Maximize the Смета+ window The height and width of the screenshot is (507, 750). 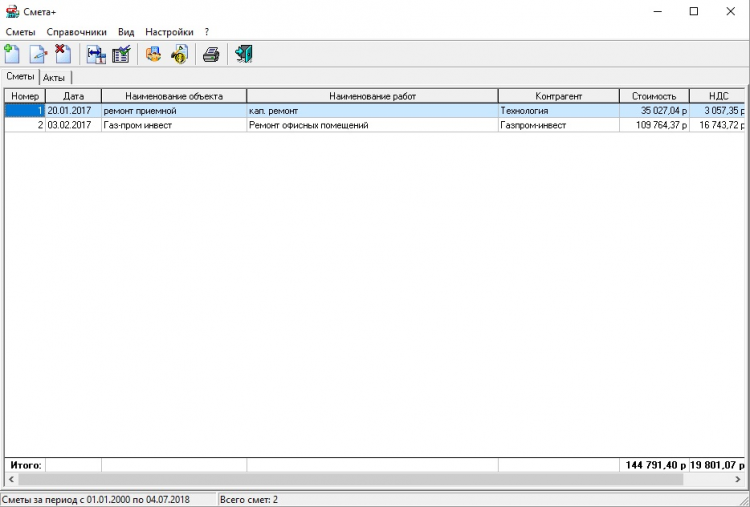[x=694, y=11]
